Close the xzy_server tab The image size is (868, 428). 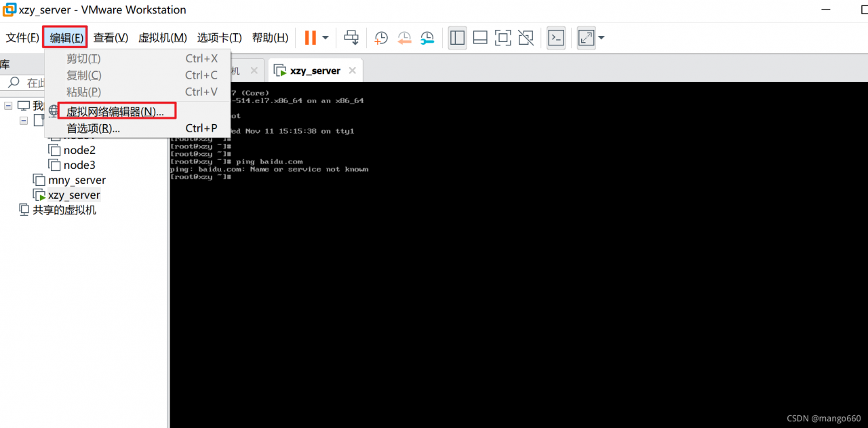pos(353,71)
